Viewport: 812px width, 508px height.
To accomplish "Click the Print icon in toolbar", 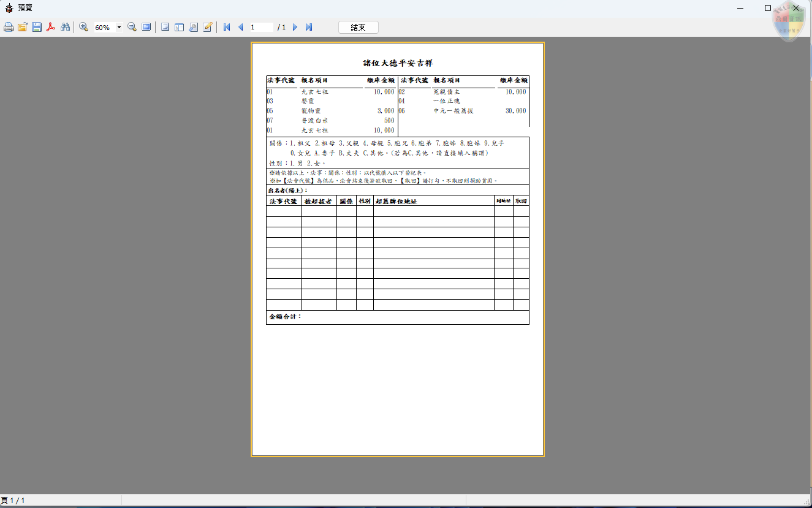I will coord(9,28).
